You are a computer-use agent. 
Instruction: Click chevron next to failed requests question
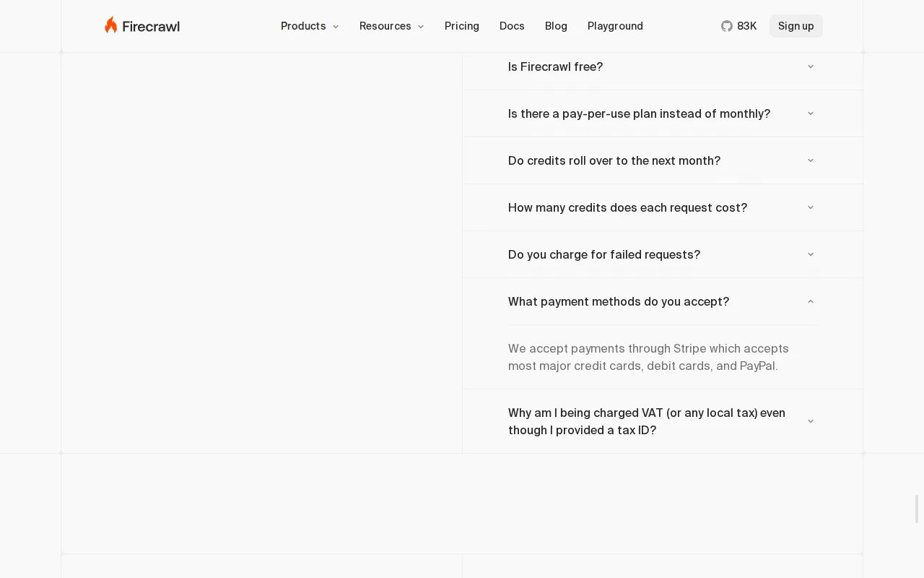tap(810, 254)
